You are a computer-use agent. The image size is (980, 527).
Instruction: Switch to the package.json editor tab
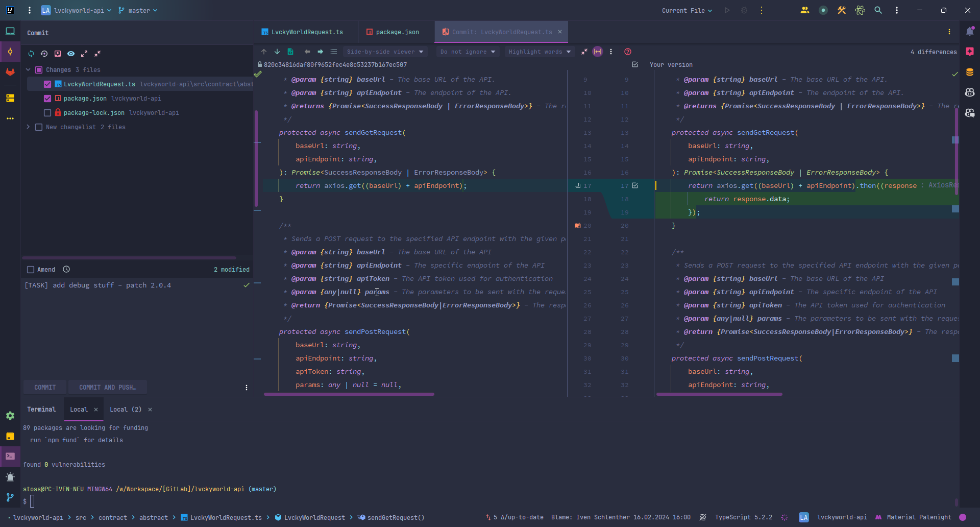[397, 32]
